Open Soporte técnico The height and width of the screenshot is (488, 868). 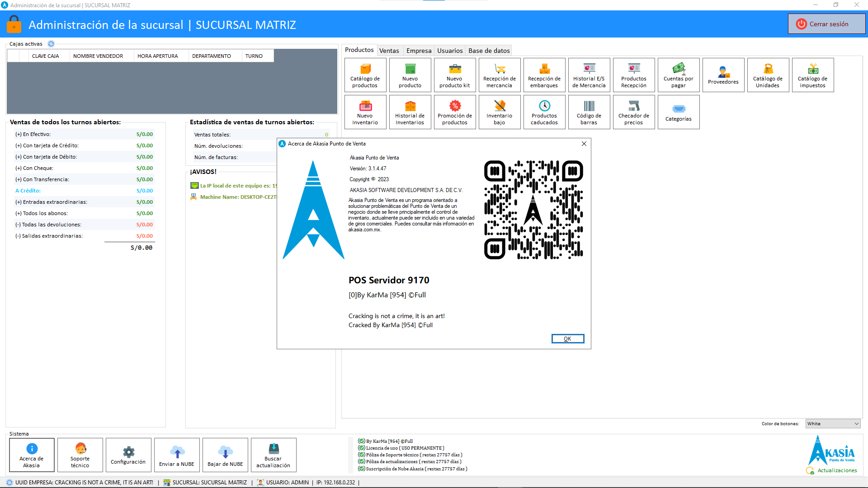click(x=80, y=455)
